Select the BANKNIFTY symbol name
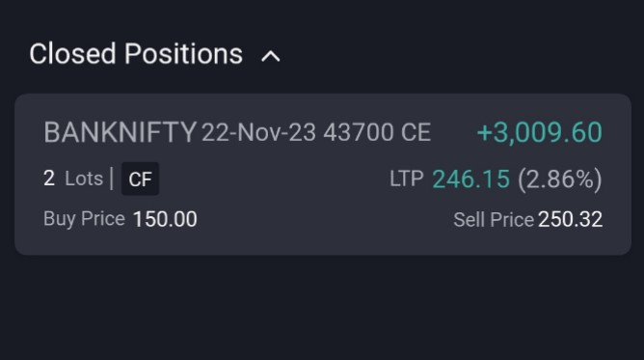644x360 pixels. click(121, 132)
